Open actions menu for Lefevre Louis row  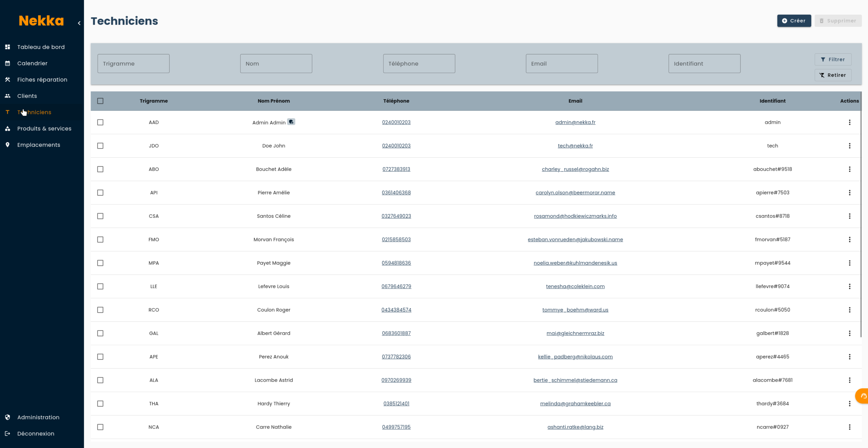point(849,286)
